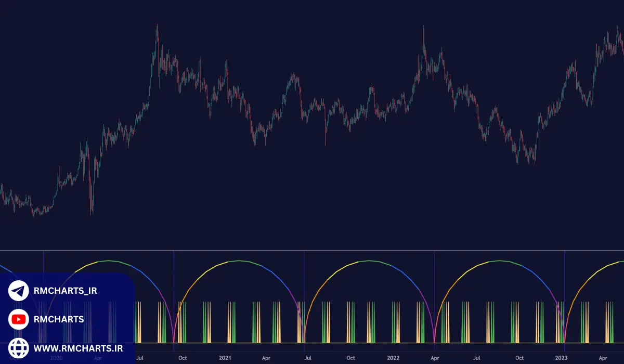Click the globe website icon
This screenshot has height=364, width=624.
tap(19, 347)
